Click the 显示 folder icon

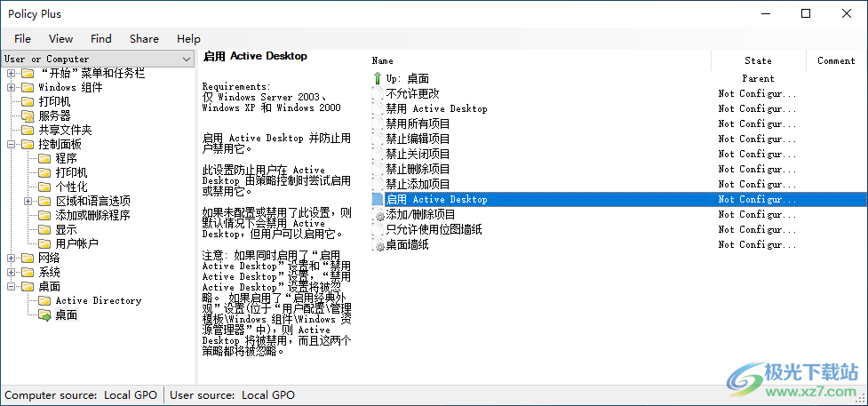point(44,229)
